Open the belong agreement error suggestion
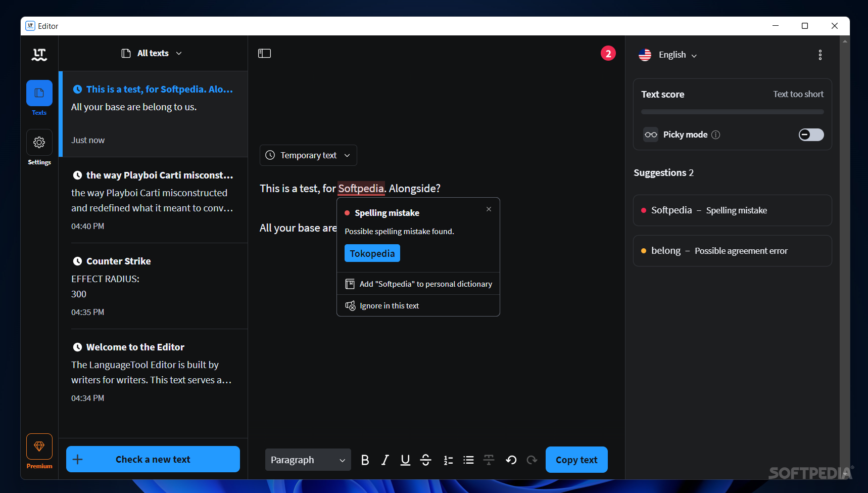 coord(732,251)
